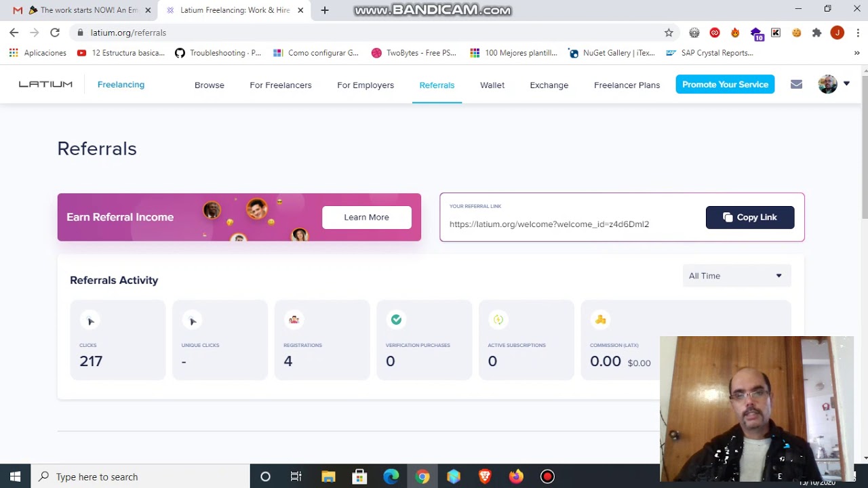Open the messages envelope icon

point(796,85)
